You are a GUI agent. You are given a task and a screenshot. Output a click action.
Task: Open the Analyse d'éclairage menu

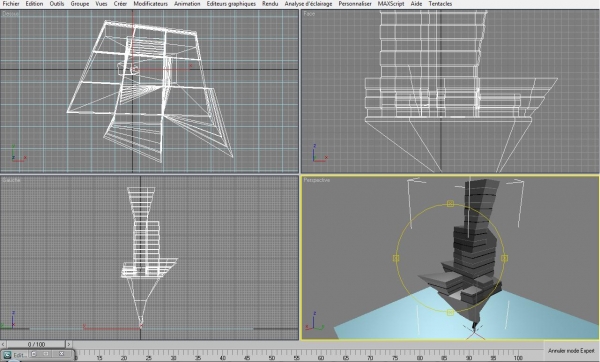(x=308, y=4)
